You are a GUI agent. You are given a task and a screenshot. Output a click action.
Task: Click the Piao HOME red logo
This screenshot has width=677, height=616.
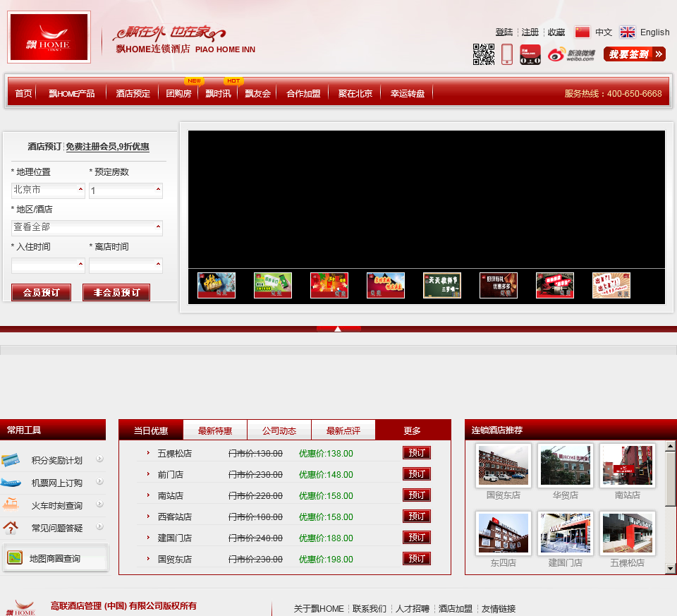(49, 37)
